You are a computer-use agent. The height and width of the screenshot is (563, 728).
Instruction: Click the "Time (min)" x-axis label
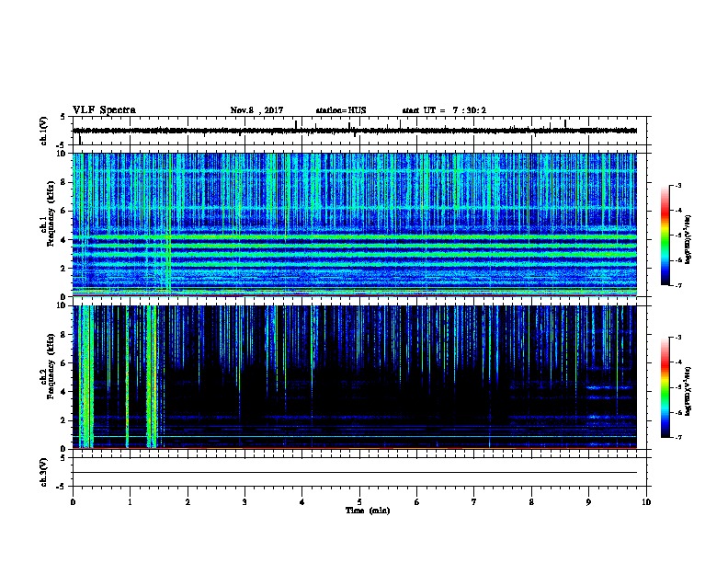[x=368, y=511]
